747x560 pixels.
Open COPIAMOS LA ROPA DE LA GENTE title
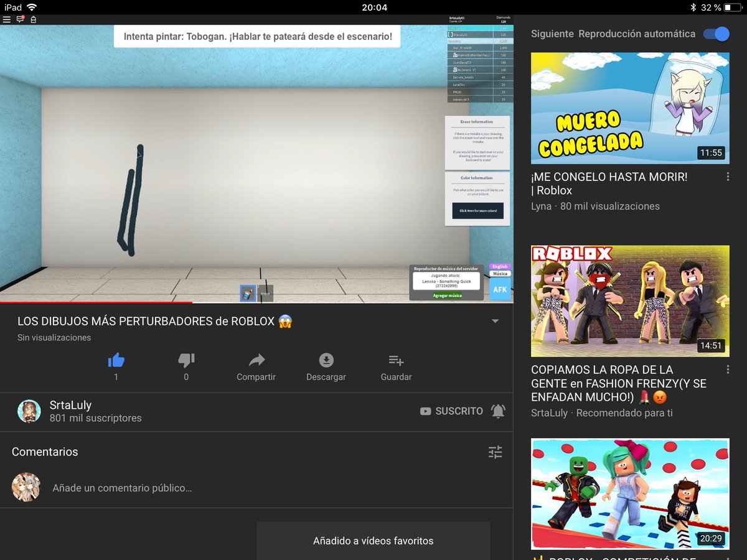point(619,383)
